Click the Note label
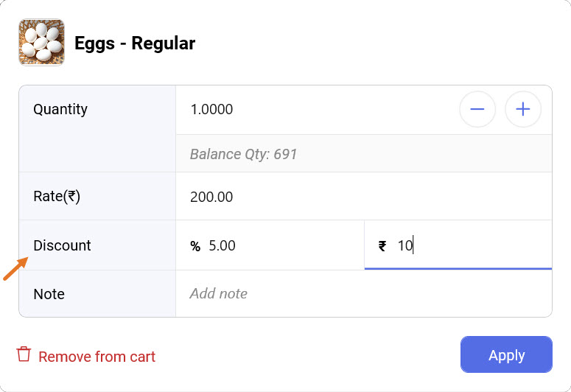This screenshot has height=392, width=571. pyautogui.click(x=49, y=294)
